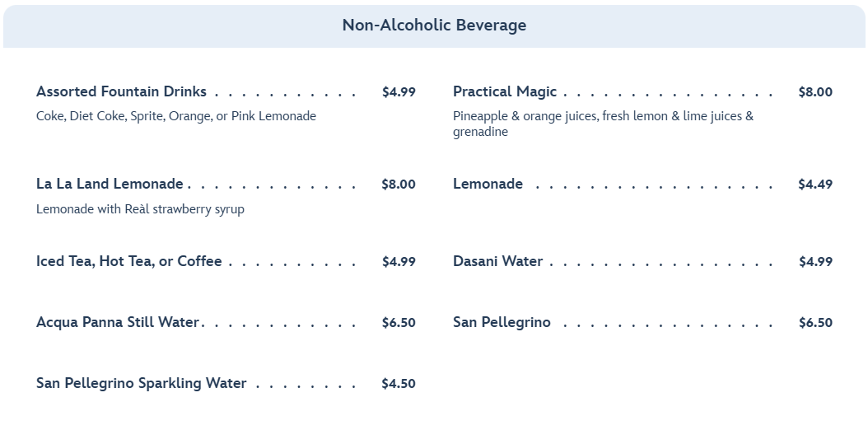Image resolution: width=868 pixels, height=430 pixels.
Task: Click the Coke, Diet Coke, Sprite description
Action: pyautogui.click(x=175, y=116)
